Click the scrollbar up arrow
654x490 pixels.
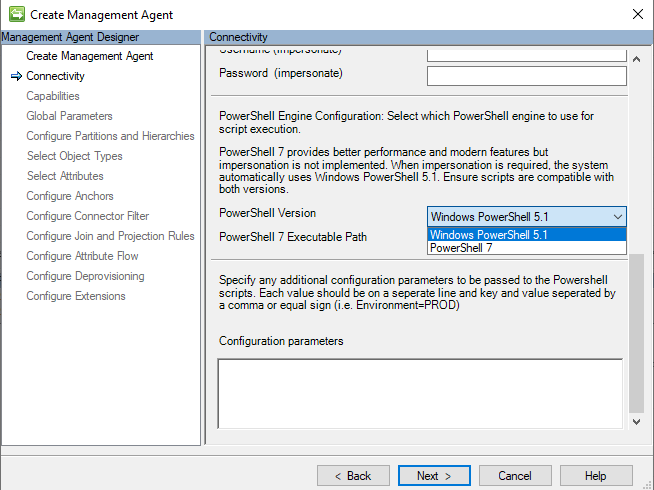[x=638, y=54]
